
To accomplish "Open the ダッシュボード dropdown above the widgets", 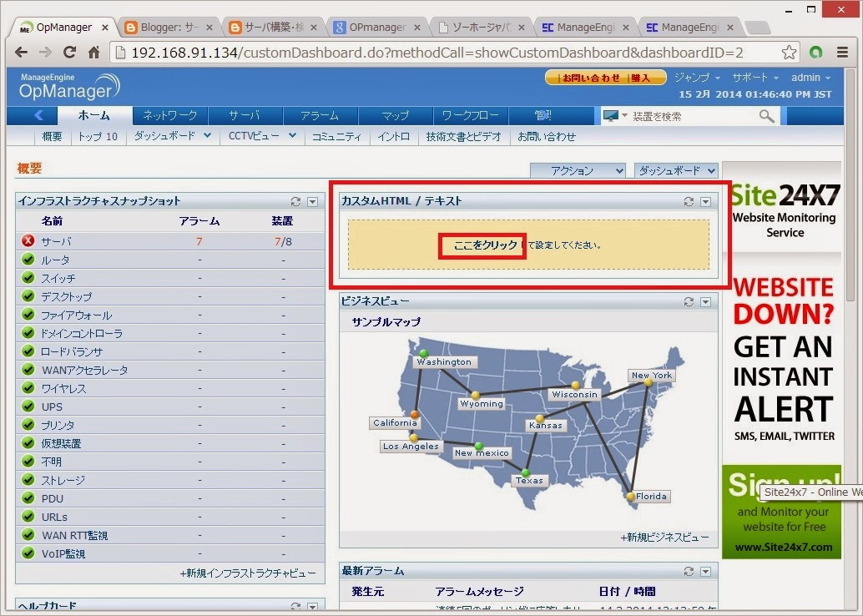I will 676,170.
